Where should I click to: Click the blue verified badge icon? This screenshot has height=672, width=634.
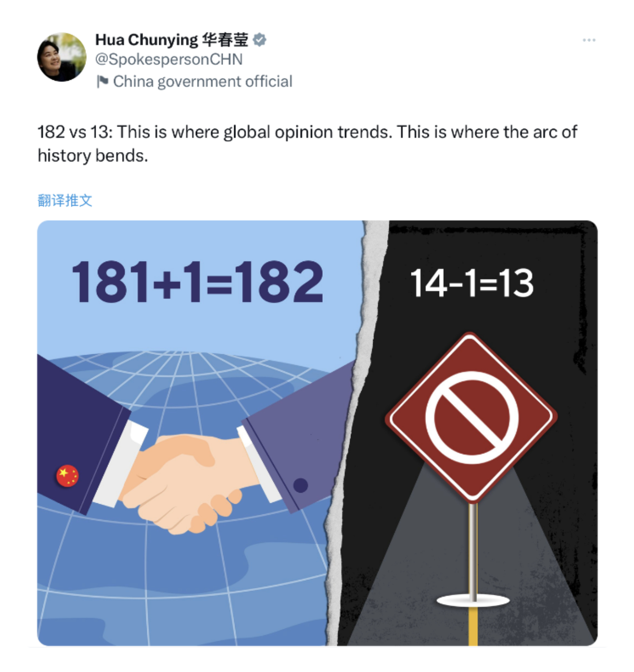260,40
